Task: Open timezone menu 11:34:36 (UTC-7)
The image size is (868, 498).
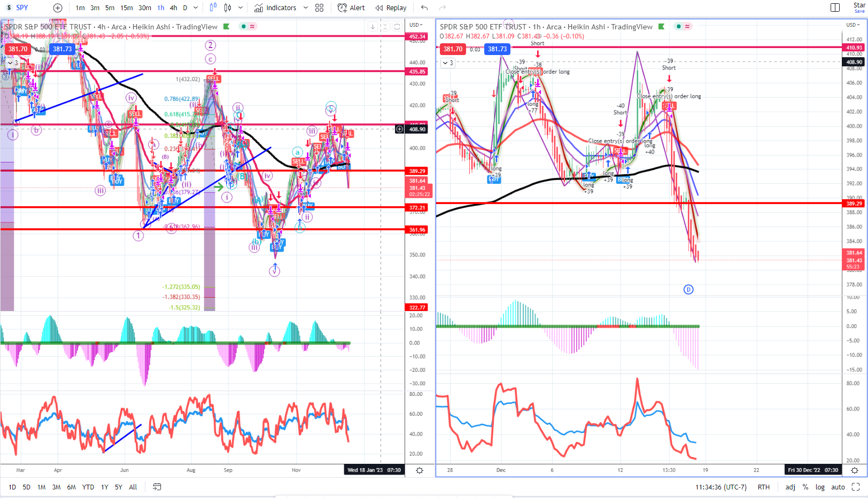Action: pos(721,487)
